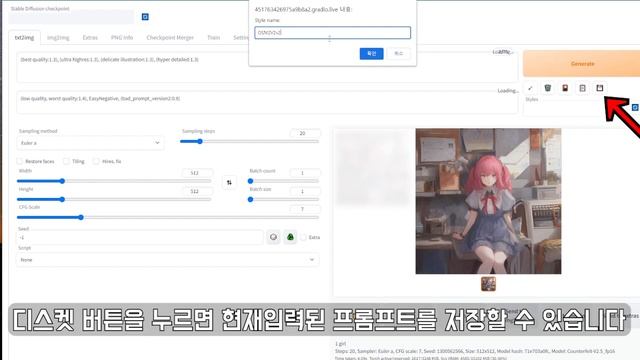Enable the Tiling checkbox
This screenshot has width=640, height=360.
[66, 161]
